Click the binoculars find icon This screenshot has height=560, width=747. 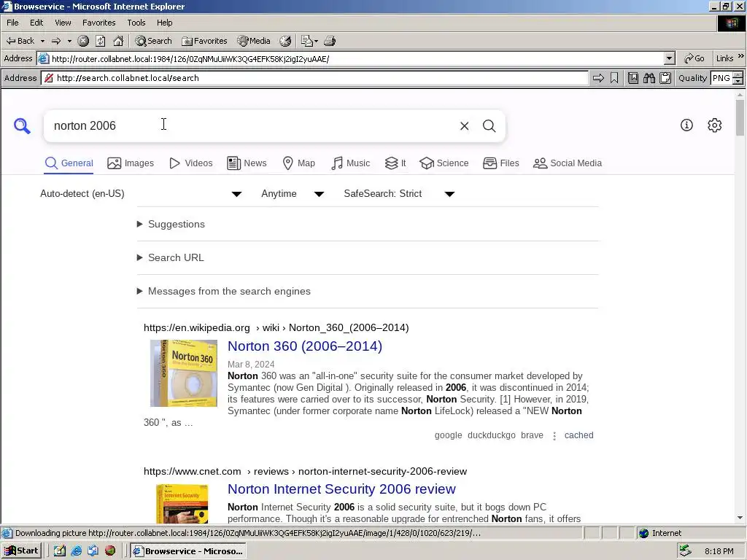(649, 78)
